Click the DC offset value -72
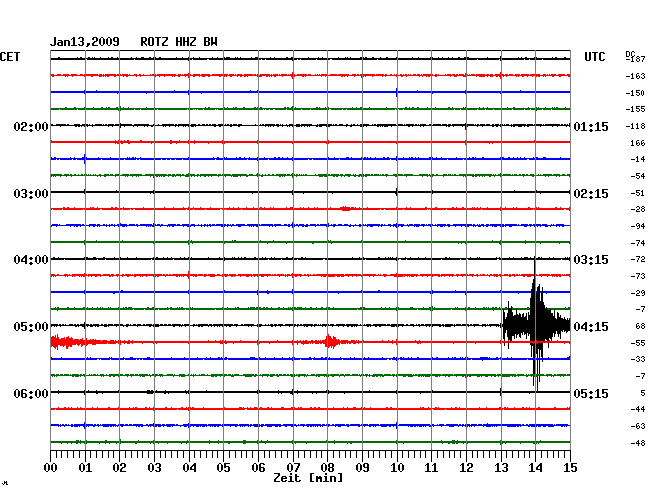This screenshot has height=494, width=650. click(x=638, y=259)
